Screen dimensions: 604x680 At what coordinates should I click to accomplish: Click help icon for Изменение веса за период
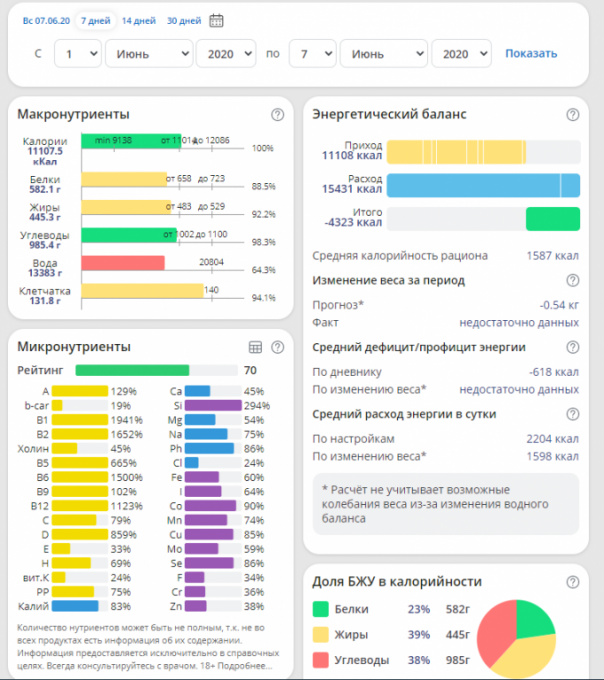click(573, 281)
